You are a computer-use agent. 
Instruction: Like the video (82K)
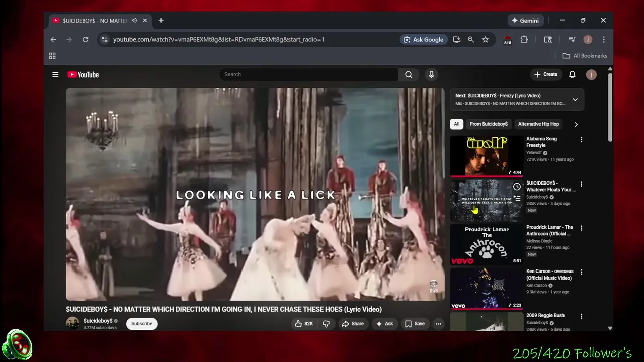304,324
